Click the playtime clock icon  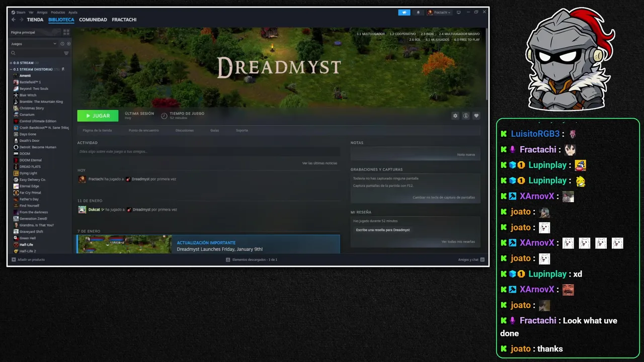pos(164,116)
